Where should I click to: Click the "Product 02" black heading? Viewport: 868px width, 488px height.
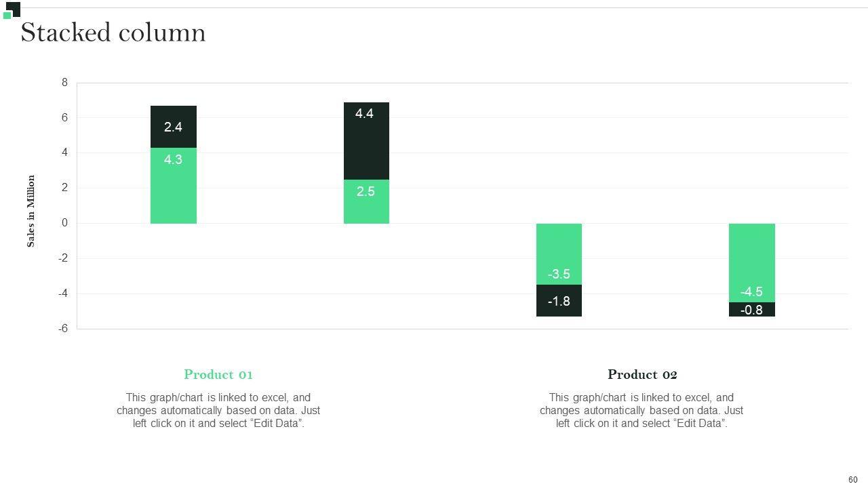pos(642,374)
